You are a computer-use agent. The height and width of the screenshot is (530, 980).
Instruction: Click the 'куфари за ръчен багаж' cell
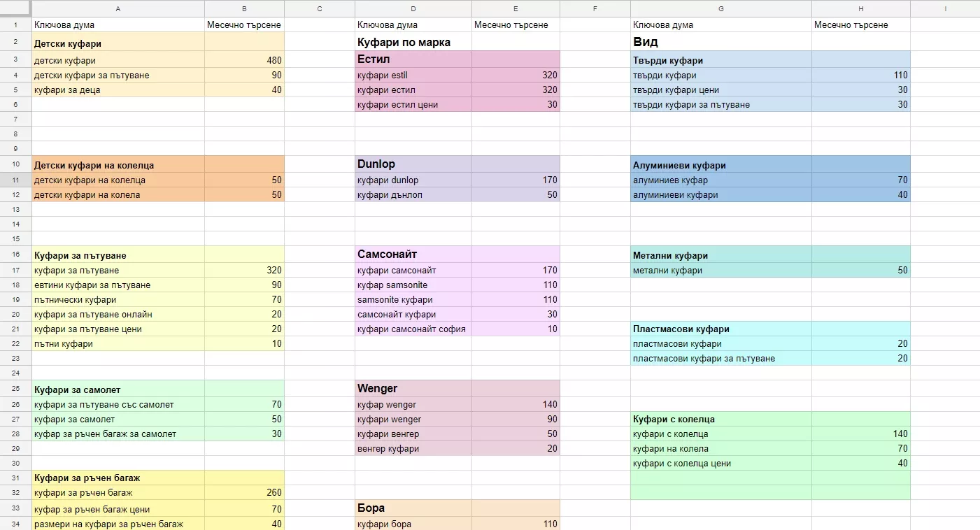click(118, 493)
